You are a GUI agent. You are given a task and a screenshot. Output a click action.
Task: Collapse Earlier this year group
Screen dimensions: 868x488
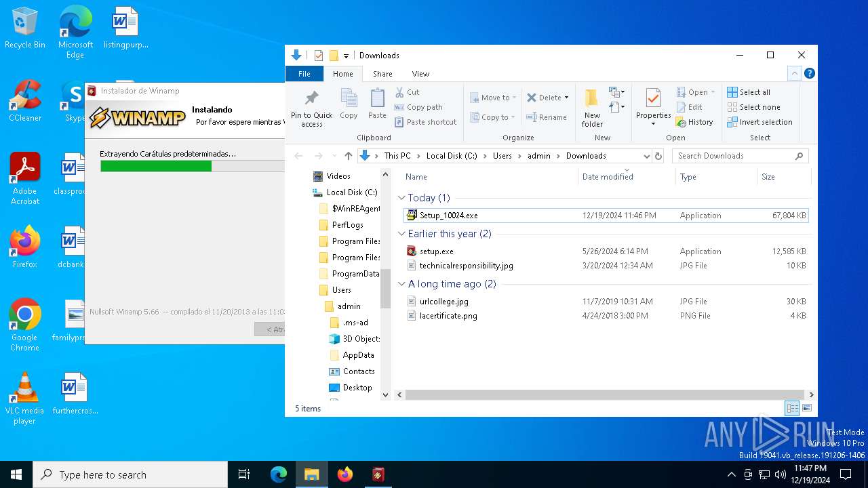401,234
